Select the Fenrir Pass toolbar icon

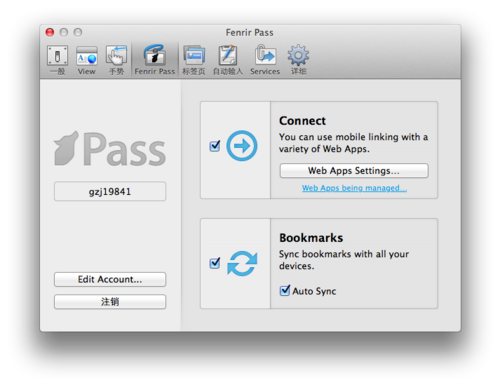155,60
